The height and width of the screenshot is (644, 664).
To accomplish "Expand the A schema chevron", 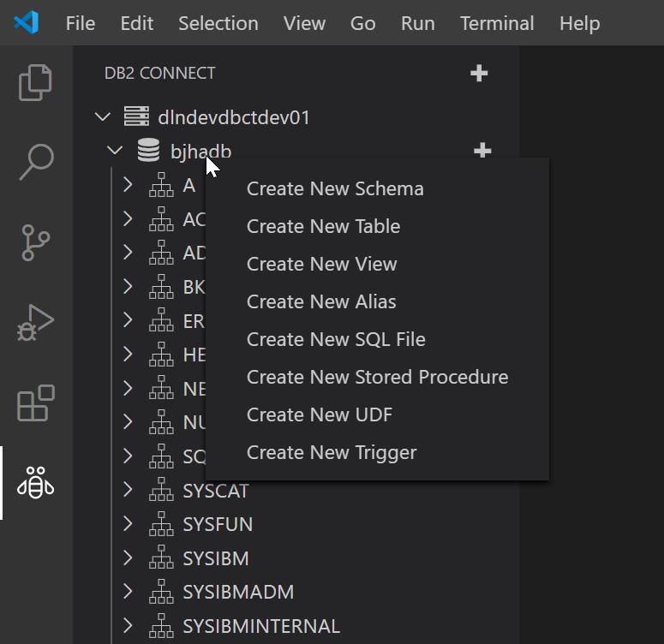I will [128, 185].
